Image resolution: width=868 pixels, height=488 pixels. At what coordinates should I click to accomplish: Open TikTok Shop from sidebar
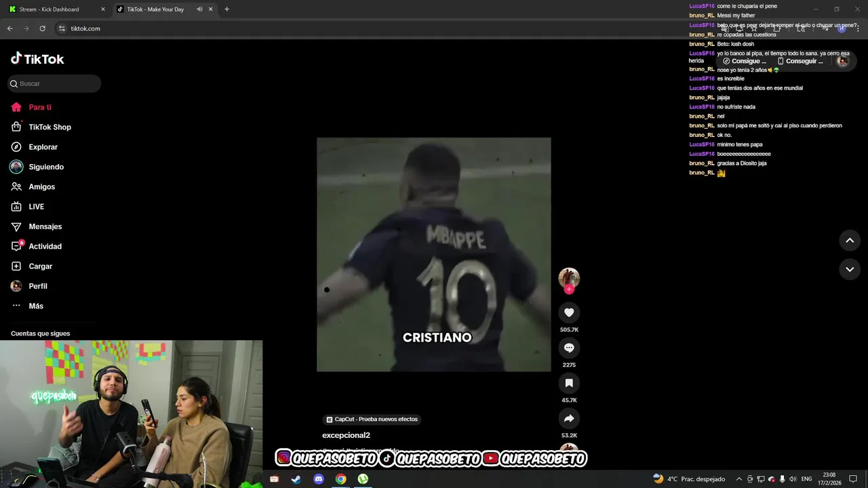coord(41,127)
